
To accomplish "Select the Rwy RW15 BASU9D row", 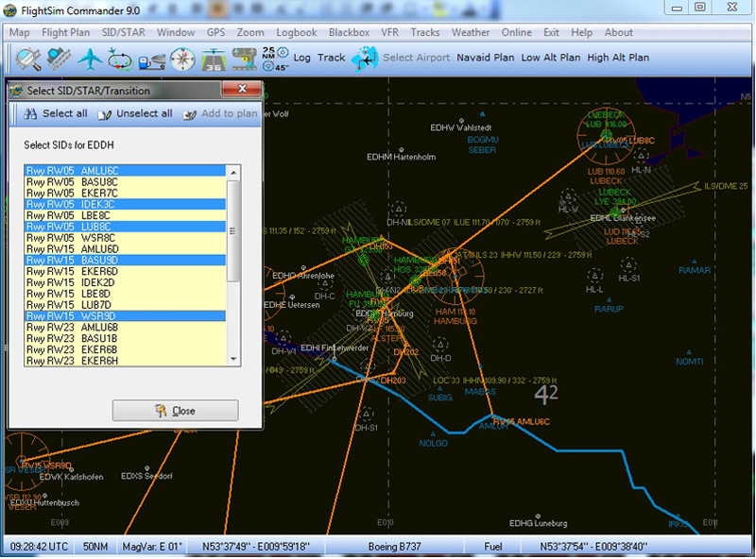I will [x=125, y=261].
